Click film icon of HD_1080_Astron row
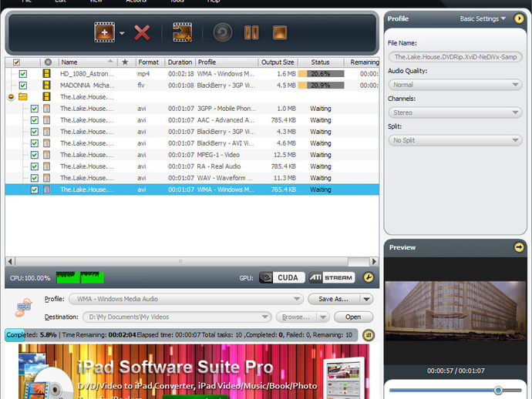Screen dimensions: 532x399 (46, 74)
